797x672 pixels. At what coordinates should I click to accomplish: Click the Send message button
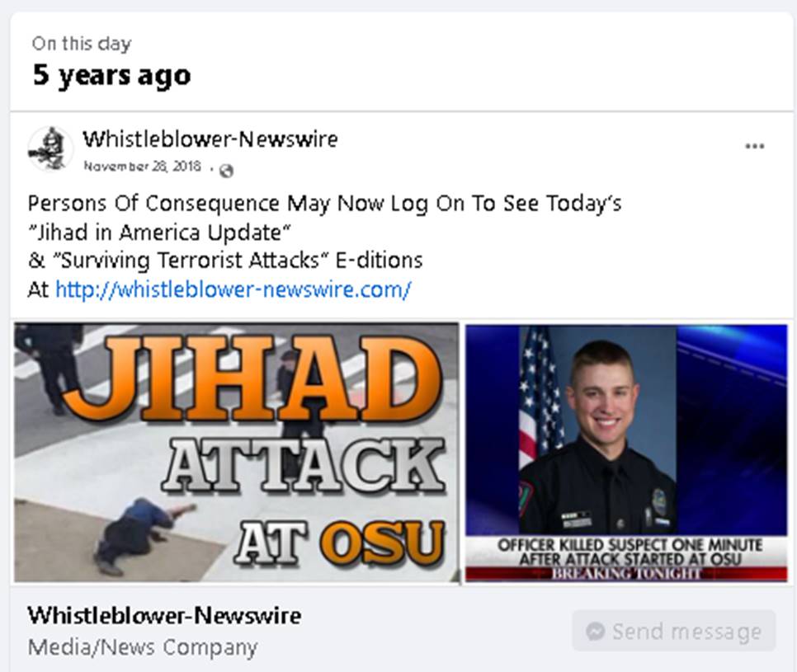click(x=674, y=631)
